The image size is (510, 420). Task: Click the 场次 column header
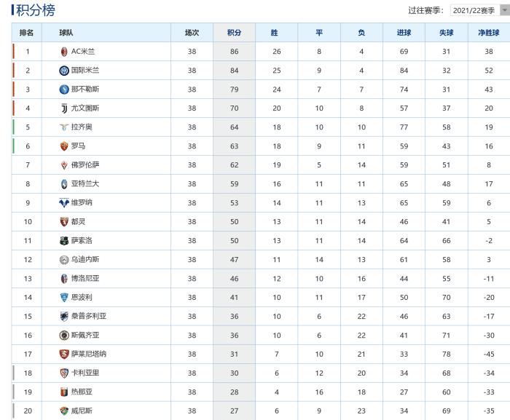tap(192, 33)
